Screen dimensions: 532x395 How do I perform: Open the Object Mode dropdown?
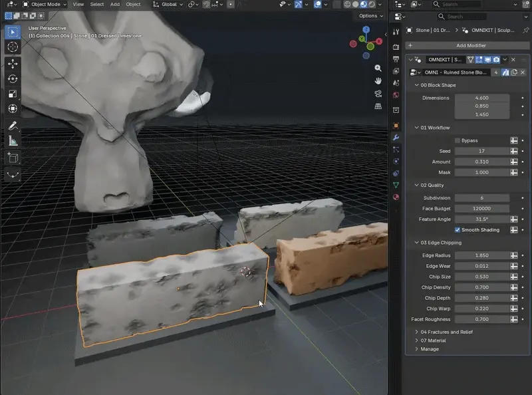point(45,5)
